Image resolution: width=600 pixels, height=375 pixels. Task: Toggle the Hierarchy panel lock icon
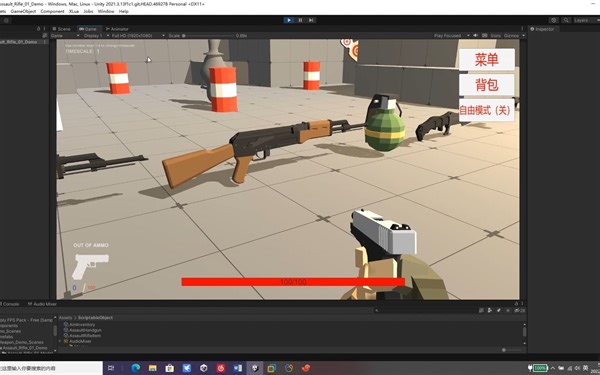click(38, 29)
